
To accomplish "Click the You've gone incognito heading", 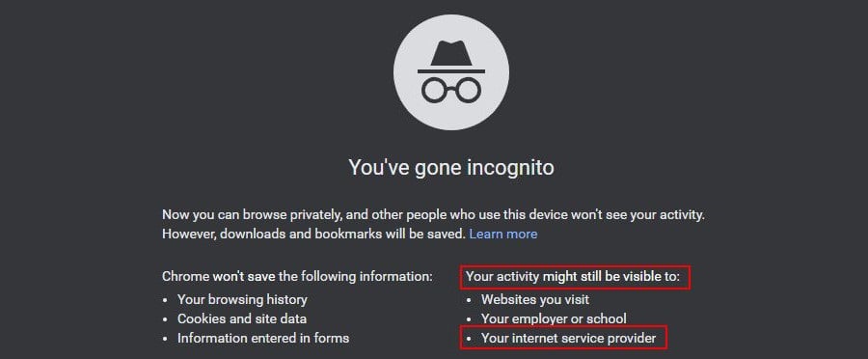I will (x=451, y=167).
